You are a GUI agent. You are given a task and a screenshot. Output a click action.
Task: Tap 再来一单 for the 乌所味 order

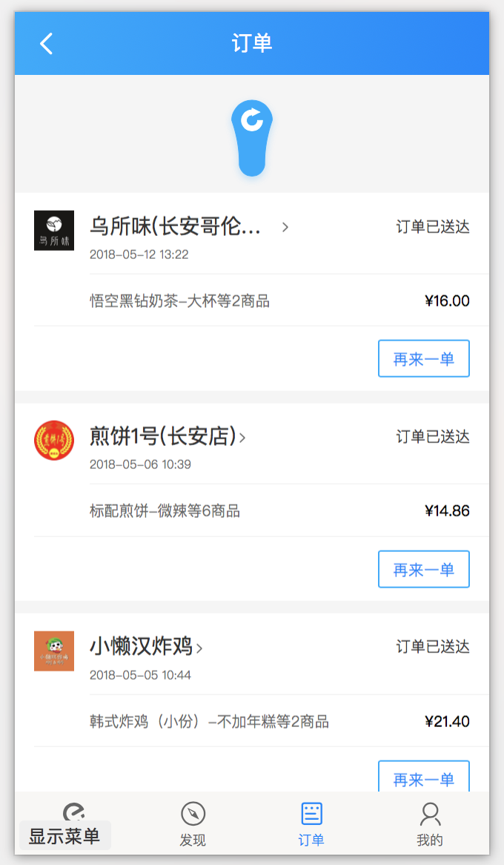click(x=423, y=358)
